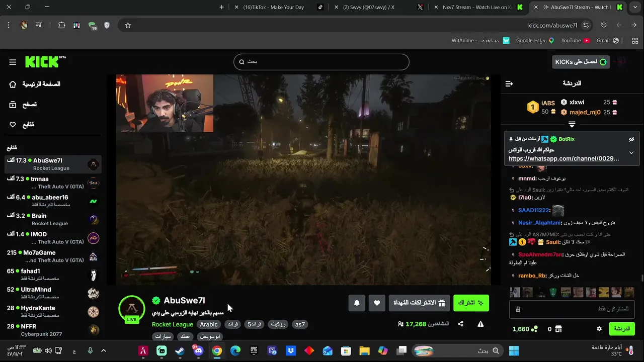Select tmnaa channel in followed list
This screenshot has width=644, height=362.
point(53,183)
